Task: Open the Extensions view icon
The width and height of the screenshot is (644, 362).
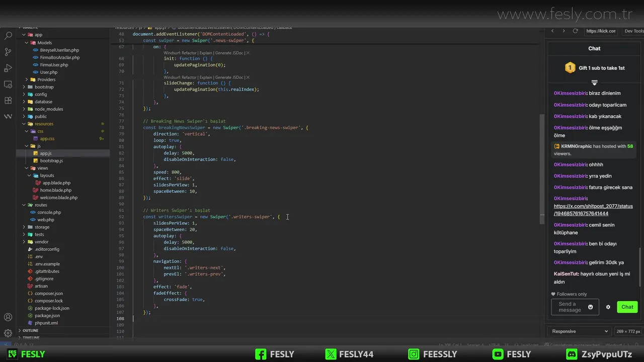Action: pos(8,100)
